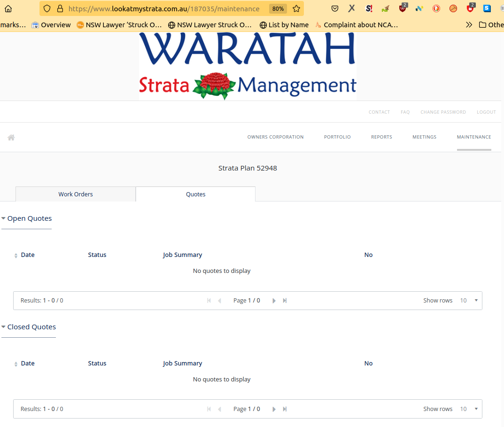Click the browser home icon

click(8, 8)
